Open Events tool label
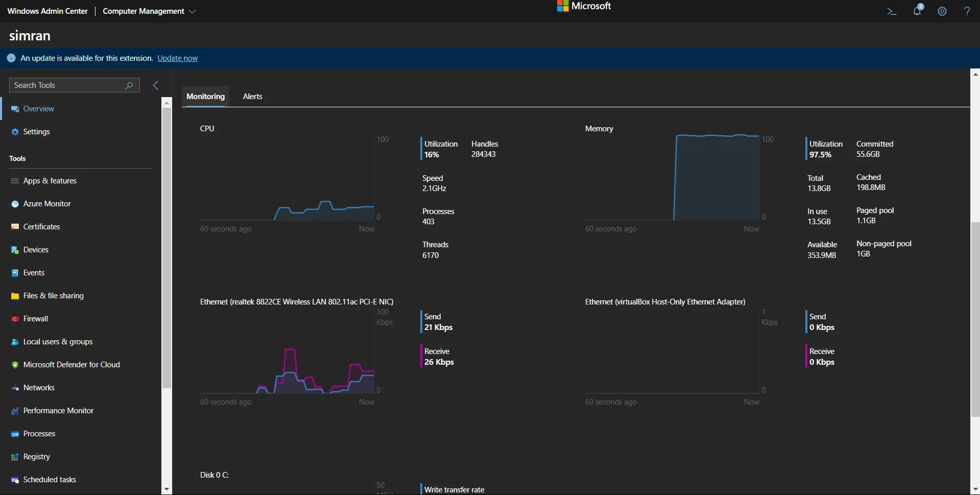 34,273
